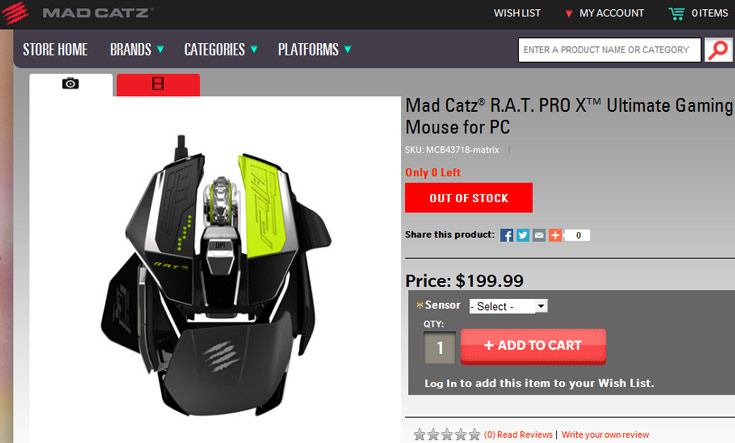Image resolution: width=735 pixels, height=443 pixels.
Task: Click the star rating icons
Action: pyautogui.click(x=447, y=435)
